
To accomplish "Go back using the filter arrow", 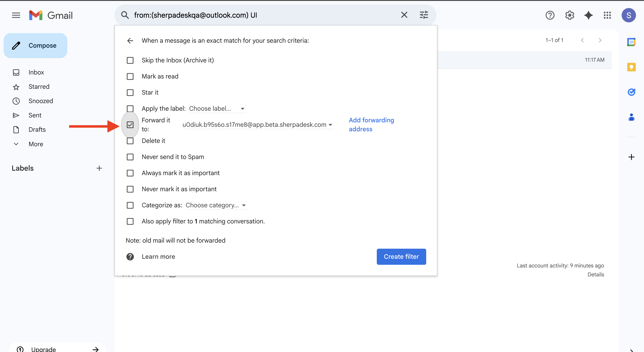I will point(130,40).
